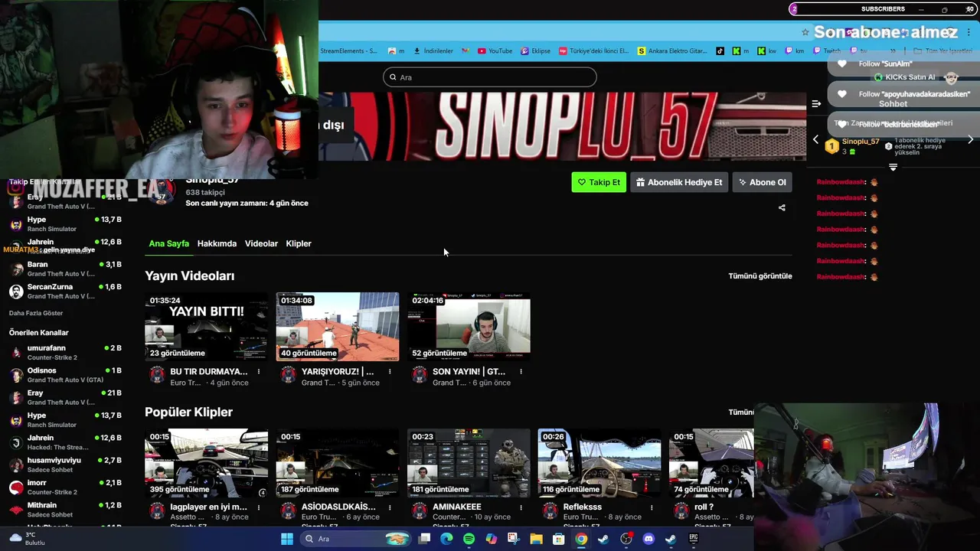The image size is (980, 551).
Task: Play the Reflekssss clip thumbnail
Action: coord(599,463)
